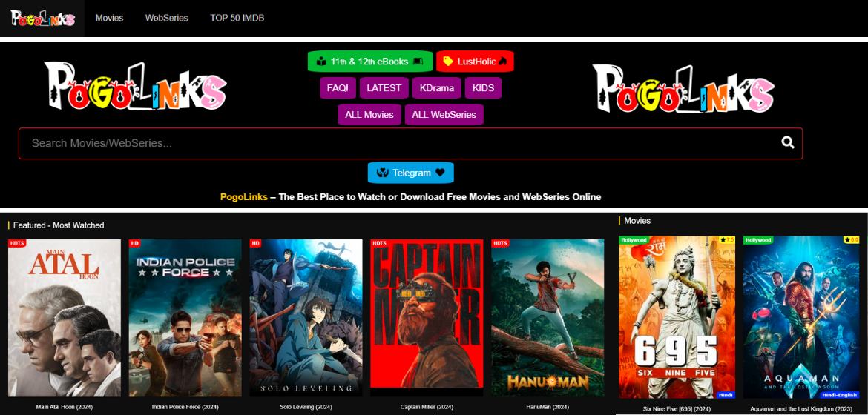Click the Bollywood badge on Six Nine Five
Screen dimensions: 868x415
[634, 240]
